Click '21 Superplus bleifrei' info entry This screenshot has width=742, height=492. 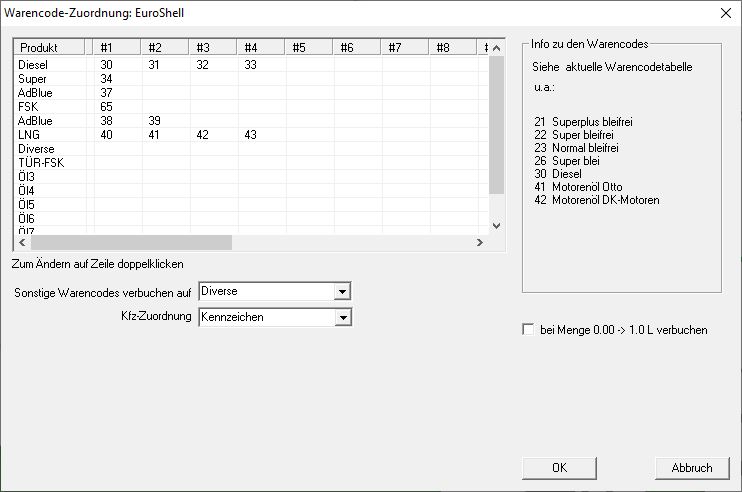pyautogui.click(x=583, y=122)
